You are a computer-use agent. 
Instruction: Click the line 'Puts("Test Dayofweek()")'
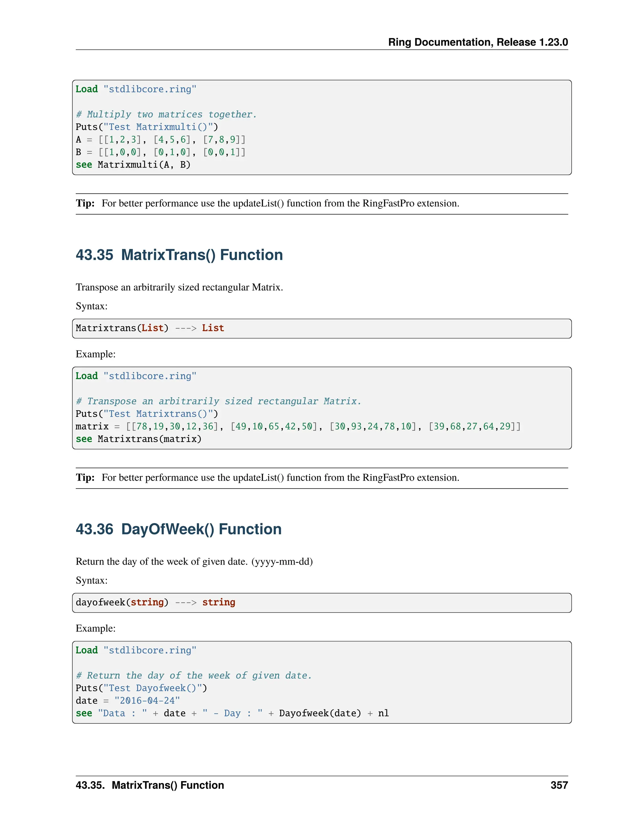pyautogui.click(x=141, y=688)
